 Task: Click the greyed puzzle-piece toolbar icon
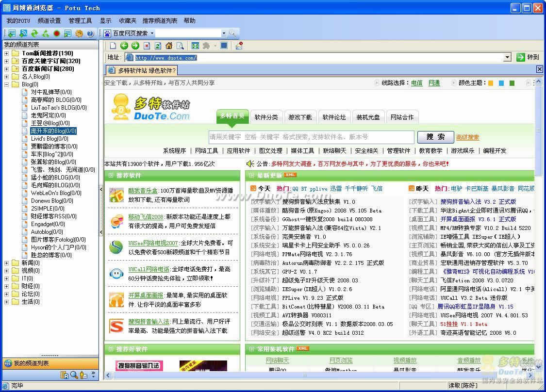pos(206,46)
